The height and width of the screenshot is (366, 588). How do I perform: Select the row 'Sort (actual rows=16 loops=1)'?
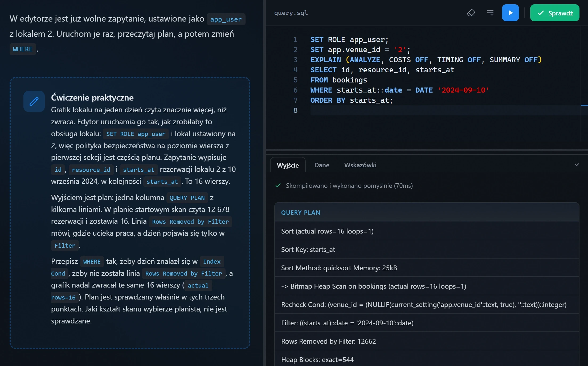[x=427, y=231]
